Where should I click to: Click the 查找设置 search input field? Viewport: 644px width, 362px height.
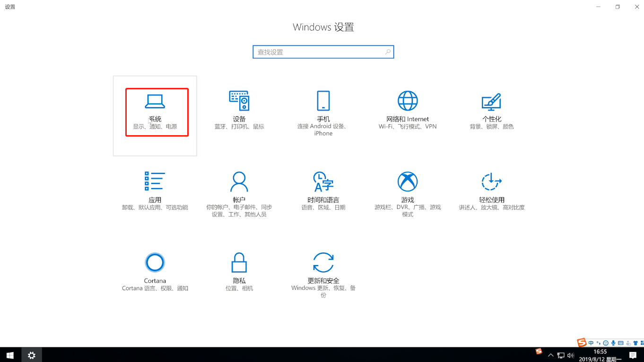tap(323, 52)
